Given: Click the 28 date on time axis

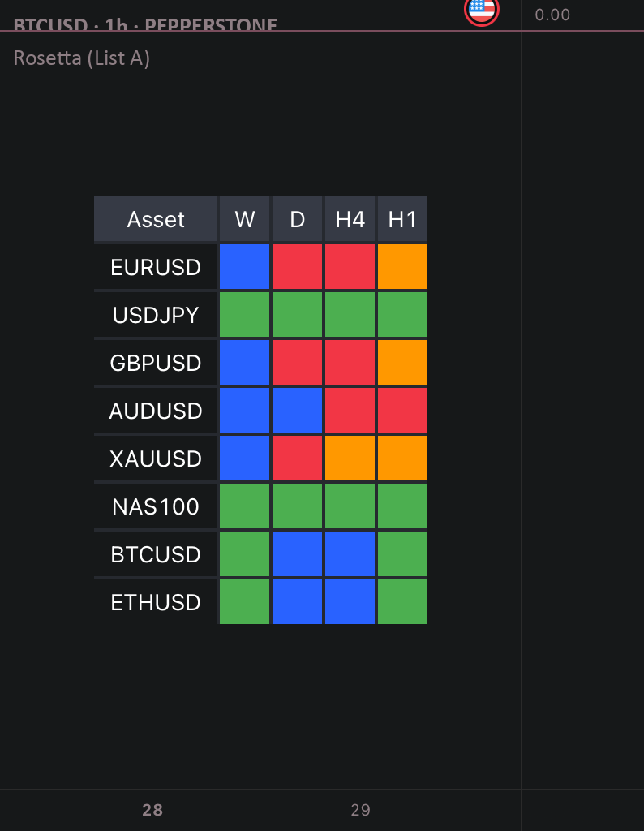Looking at the screenshot, I should pyautogui.click(x=152, y=810).
